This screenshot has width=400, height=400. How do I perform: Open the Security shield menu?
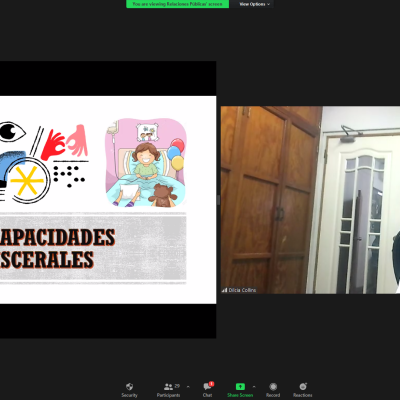coord(129,390)
